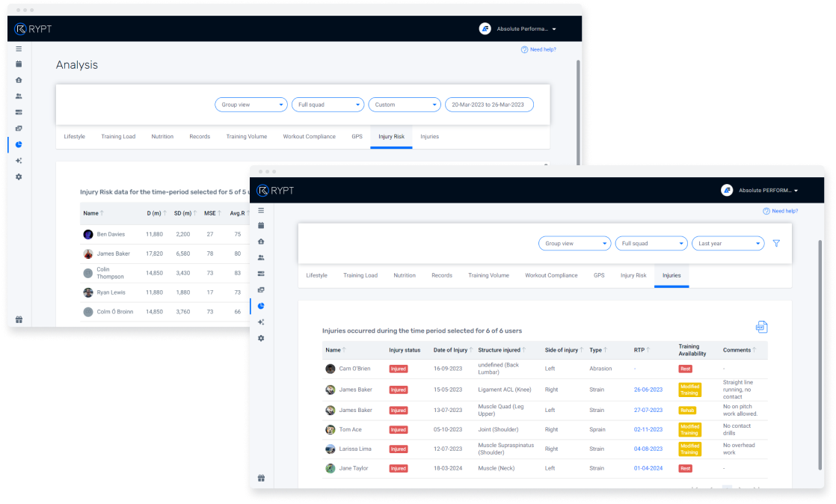
Task: Open Workout Compliance tab in front window
Action: (551, 275)
